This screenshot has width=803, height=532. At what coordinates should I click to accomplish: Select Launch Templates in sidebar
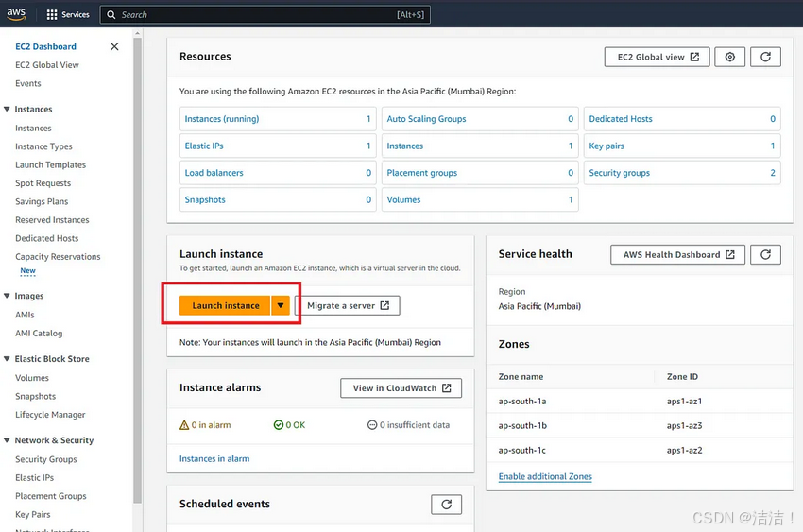[x=51, y=164]
